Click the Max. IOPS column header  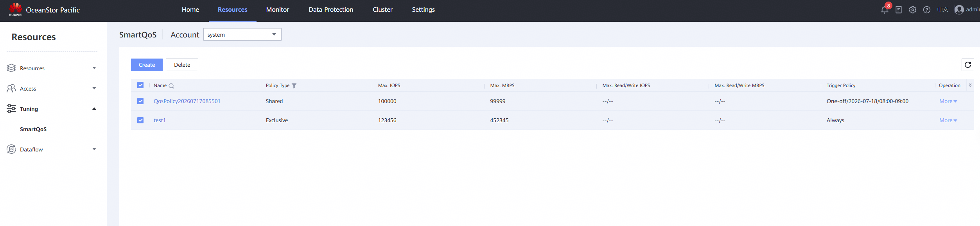pyautogui.click(x=389, y=85)
